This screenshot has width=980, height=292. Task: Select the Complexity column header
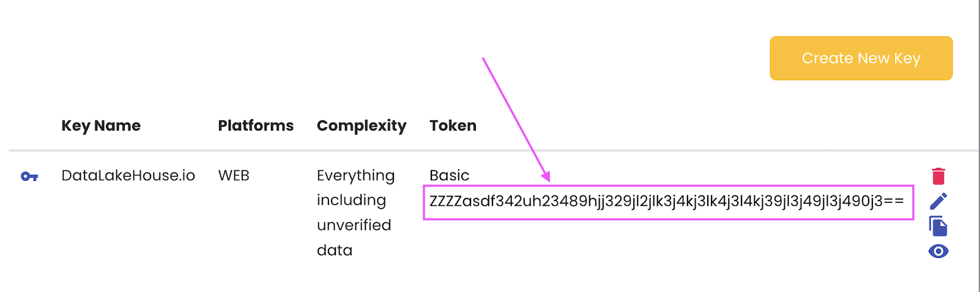[362, 126]
